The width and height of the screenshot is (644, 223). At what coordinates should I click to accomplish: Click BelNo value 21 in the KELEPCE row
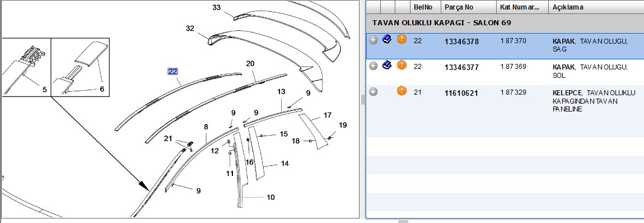pos(418,92)
